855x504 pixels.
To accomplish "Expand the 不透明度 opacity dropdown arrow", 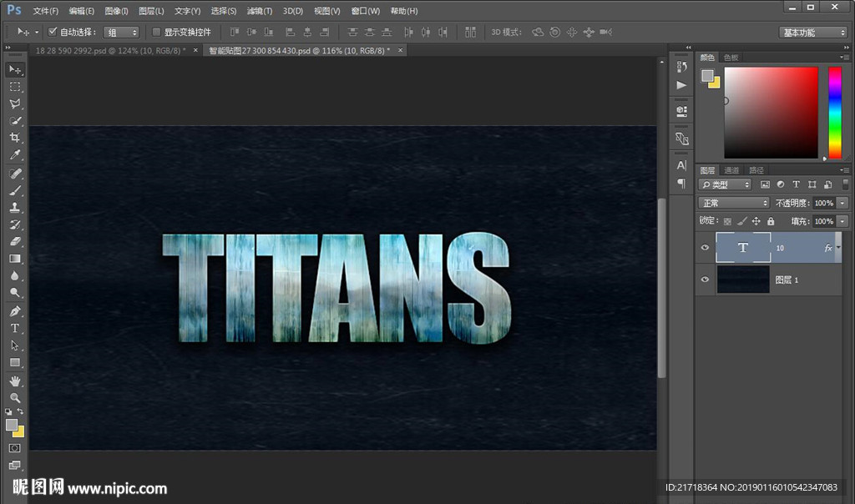I will 842,203.
